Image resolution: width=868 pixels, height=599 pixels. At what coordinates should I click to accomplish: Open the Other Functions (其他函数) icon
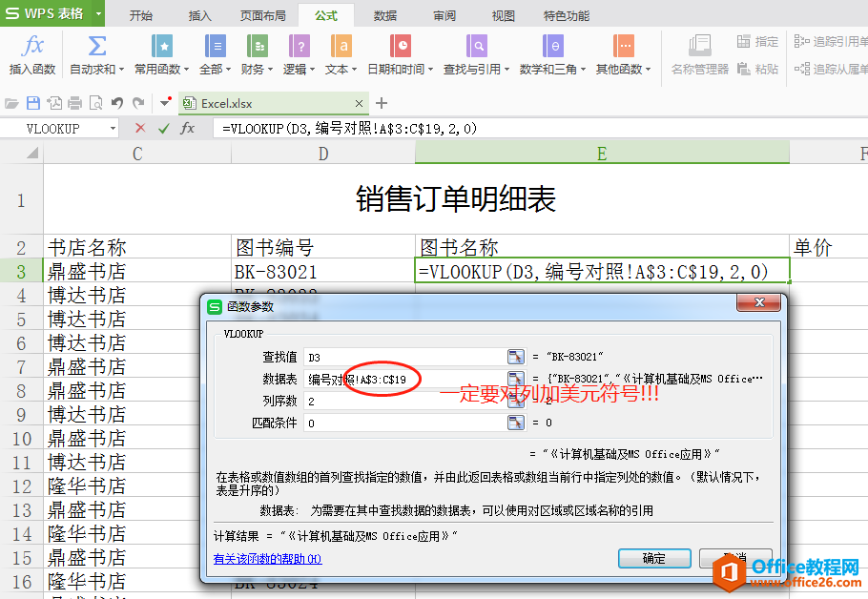coord(623,46)
